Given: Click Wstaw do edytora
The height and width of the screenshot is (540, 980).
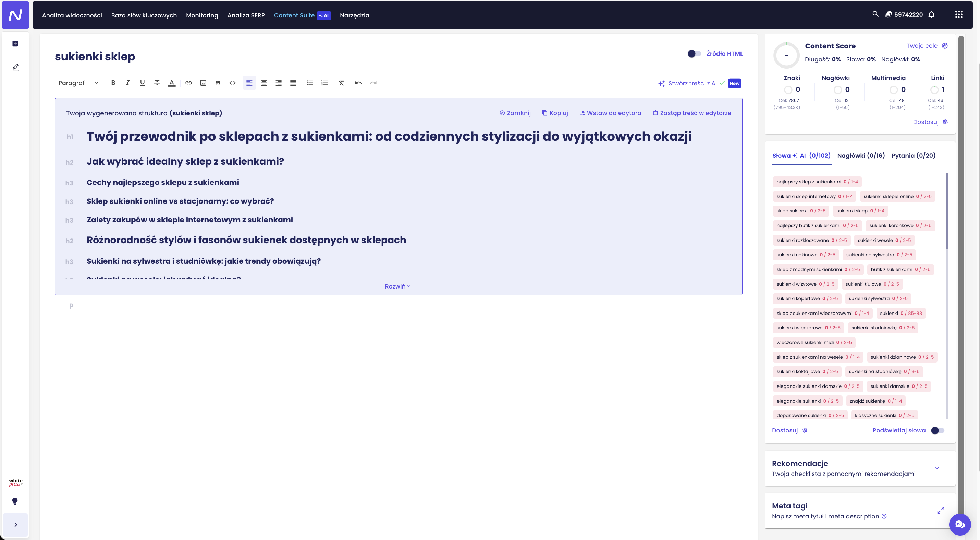Looking at the screenshot, I should tap(610, 113).
